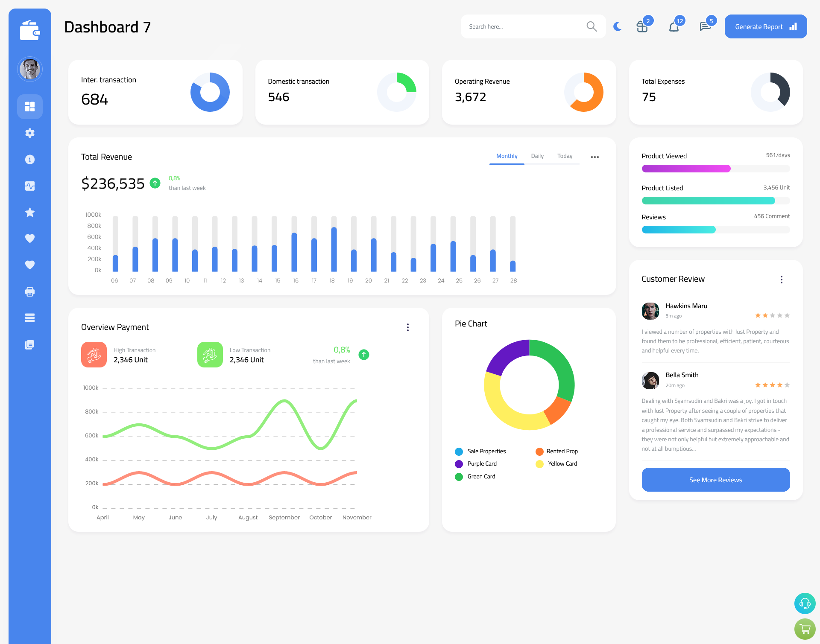Click the search input field
Viewport: 820px width, 644px height.
point(523,26)
